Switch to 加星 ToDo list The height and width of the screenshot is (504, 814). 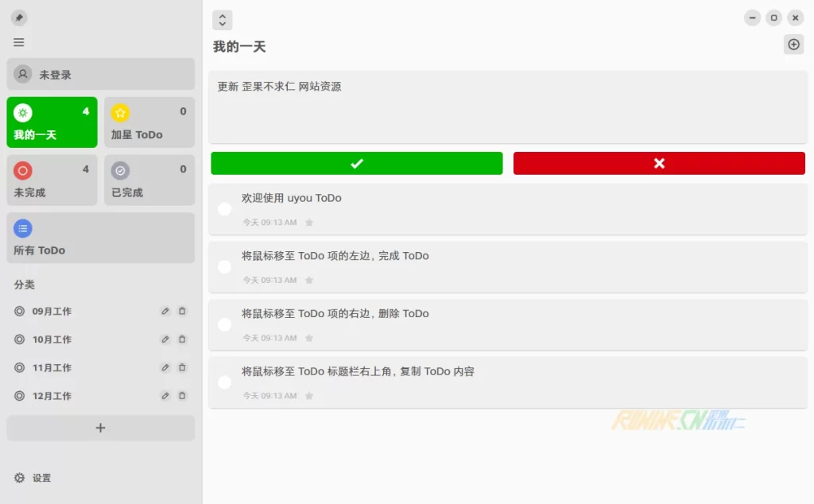point(149,122)
